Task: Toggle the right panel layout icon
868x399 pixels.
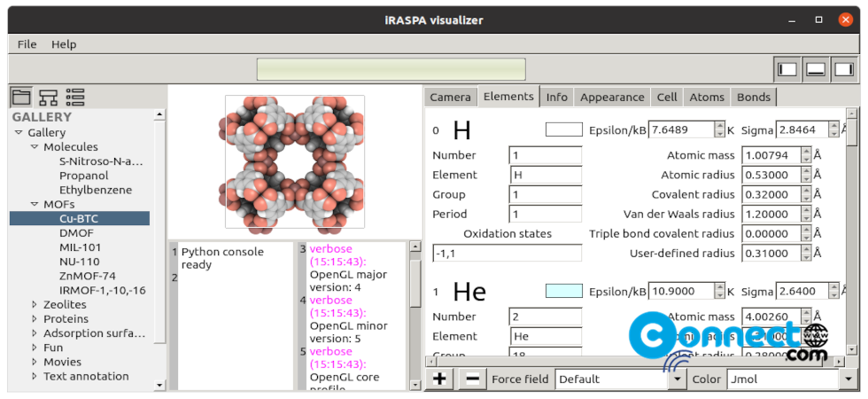Action: [843, 69]
